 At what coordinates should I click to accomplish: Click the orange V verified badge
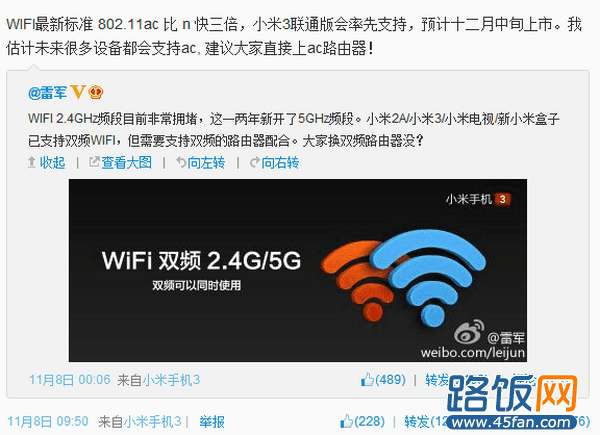pyautogui.click(x=78, y=92)
